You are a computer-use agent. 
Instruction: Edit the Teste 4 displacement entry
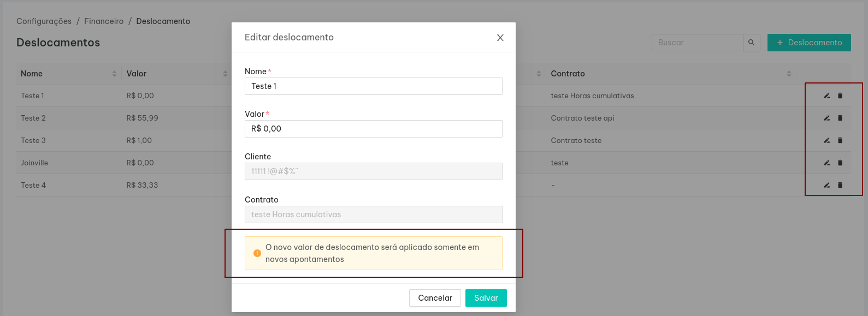pos(827,185)
